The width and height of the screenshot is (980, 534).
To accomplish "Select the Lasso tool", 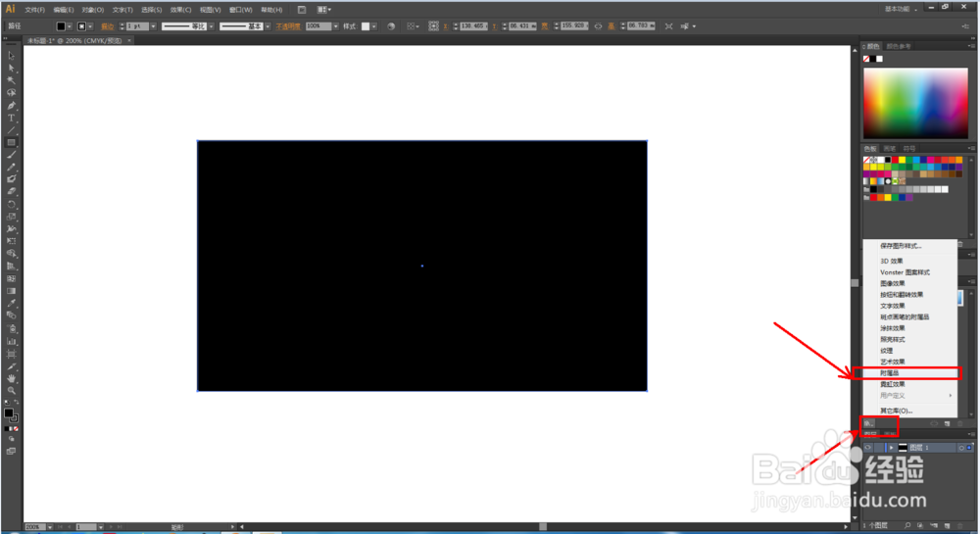I will point(11,92).
